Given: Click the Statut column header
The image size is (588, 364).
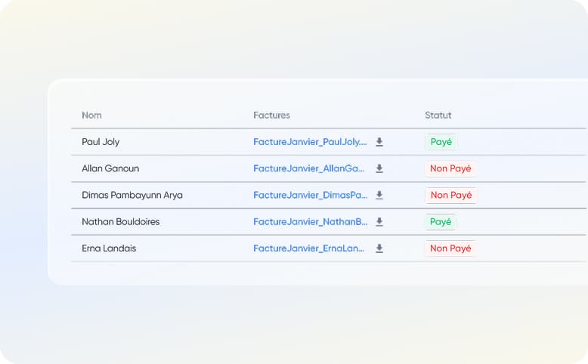Looking at the screenshot, I should click(438, 116).
